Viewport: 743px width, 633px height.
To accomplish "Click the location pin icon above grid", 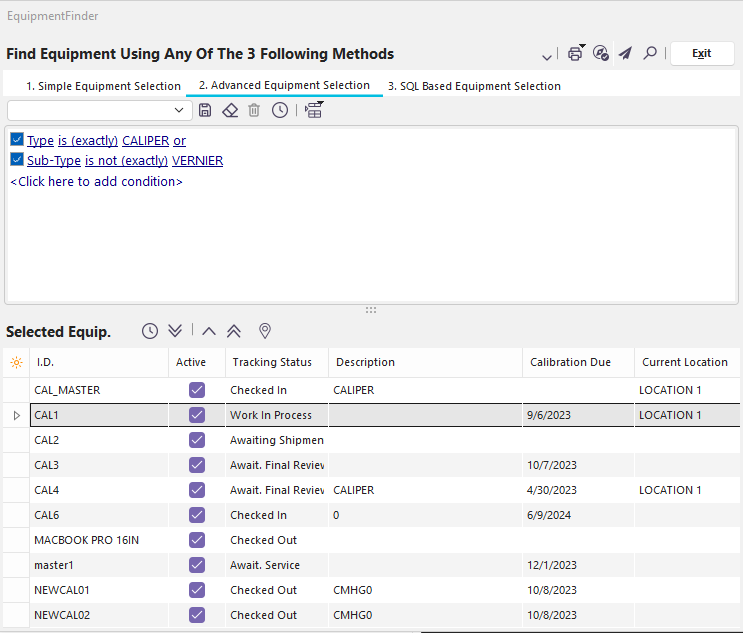I will (x=265, y=331).
